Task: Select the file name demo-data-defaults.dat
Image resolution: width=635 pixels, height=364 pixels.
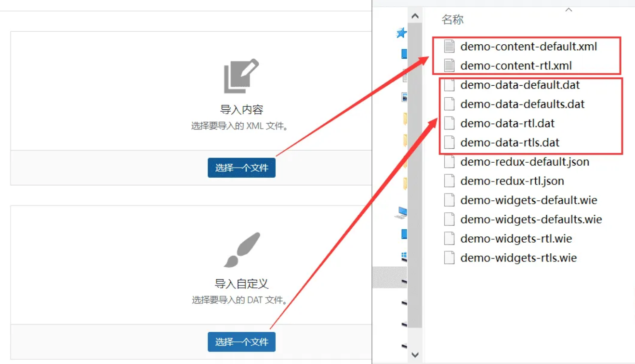Action: pos(522,104)
